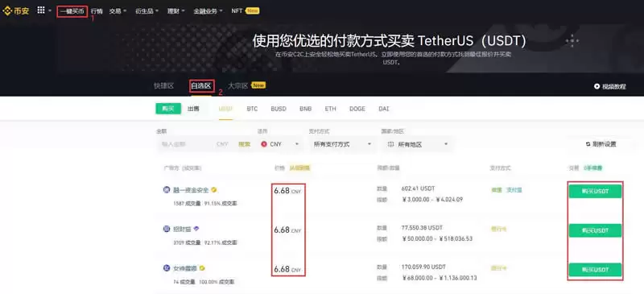The image size is (644, 294).
Task: Click the 女神掌柜 merchant avatar icon
Action: tap(167, 267)
